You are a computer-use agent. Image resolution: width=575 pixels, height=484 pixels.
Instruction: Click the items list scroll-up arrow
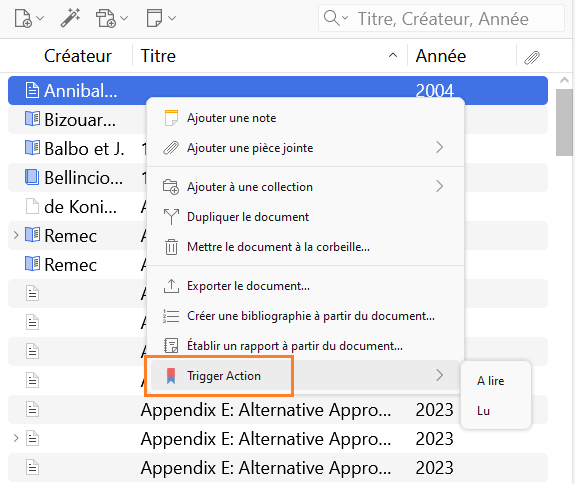[564, 80]
